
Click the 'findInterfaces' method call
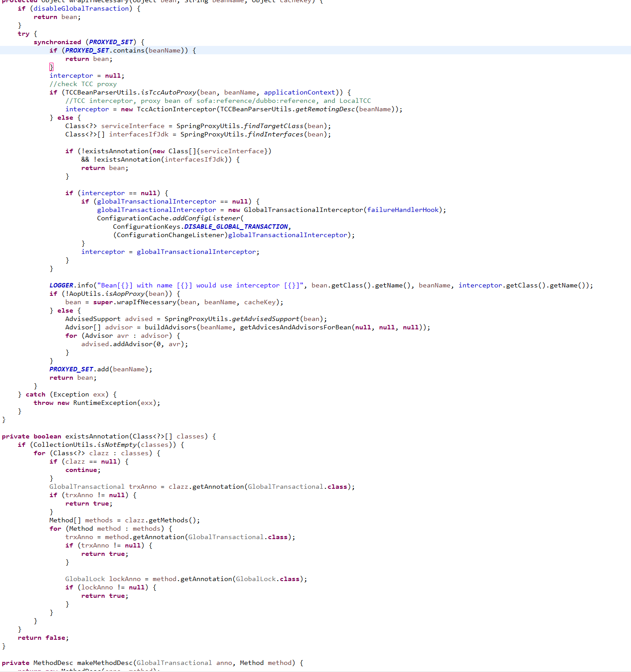(x=276, y=134)
